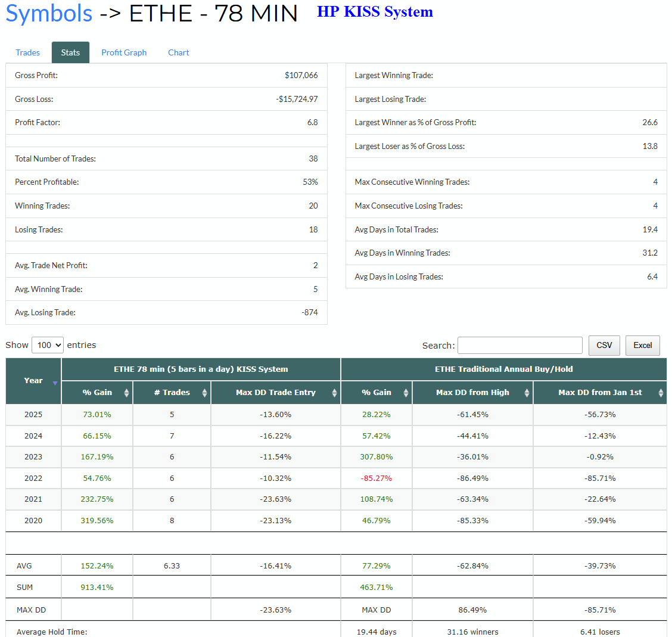Click the ETHE Traditional Annual Buy/Hold header
Screen dimensions: 672x637
(x=503, y=369)
